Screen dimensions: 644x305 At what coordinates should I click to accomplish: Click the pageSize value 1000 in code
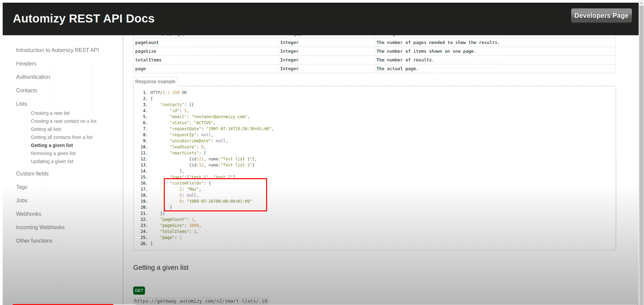pos(194,225)
